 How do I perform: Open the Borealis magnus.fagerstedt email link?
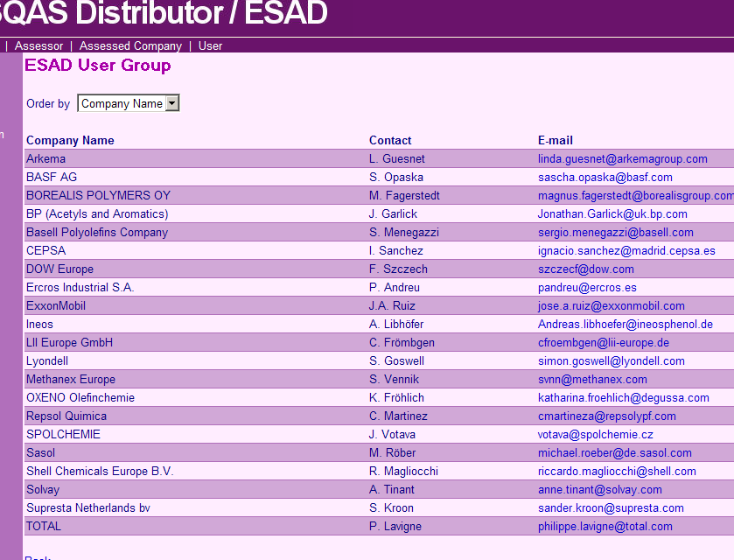pyautogui.click(x=636, y=195)
